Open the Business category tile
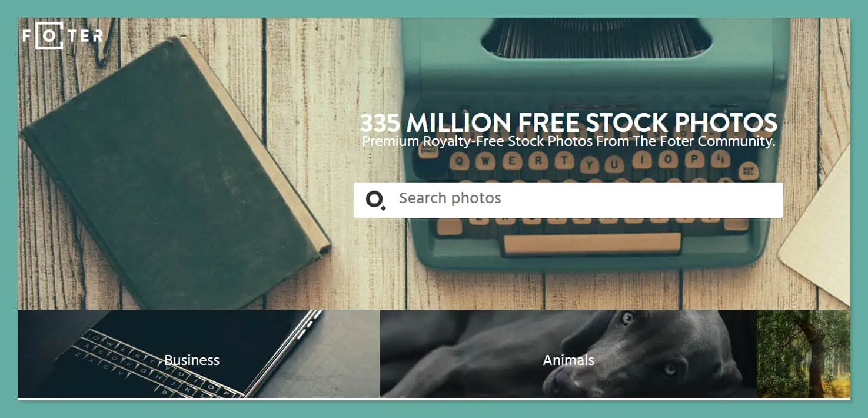This screenshot has height=418, width=868. [198, 354]
